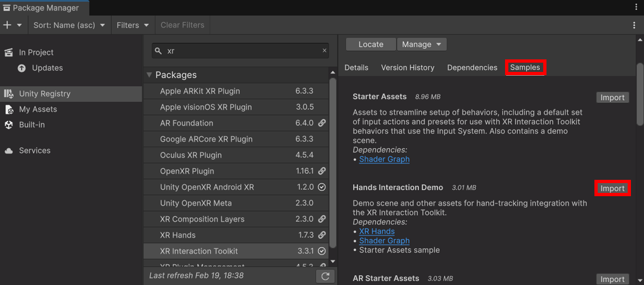Clear the search text with the X
644x285 pixels.
point(325,51)
